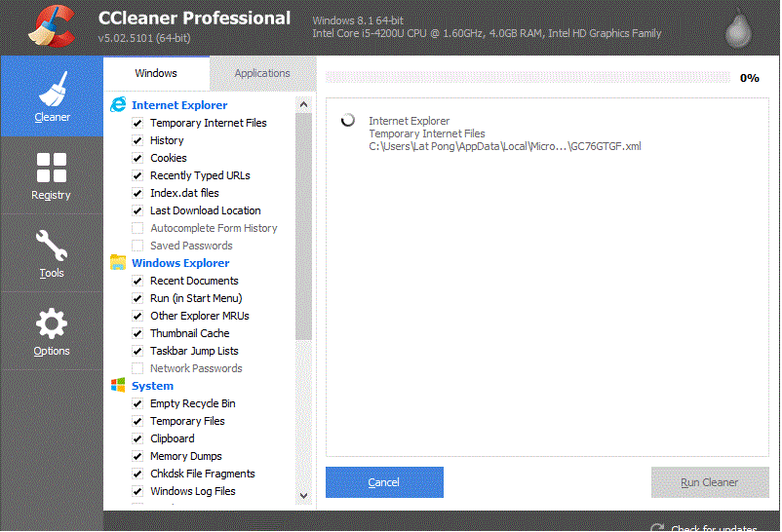Select the Windows Explorer category heading

(x=180, y=263)
